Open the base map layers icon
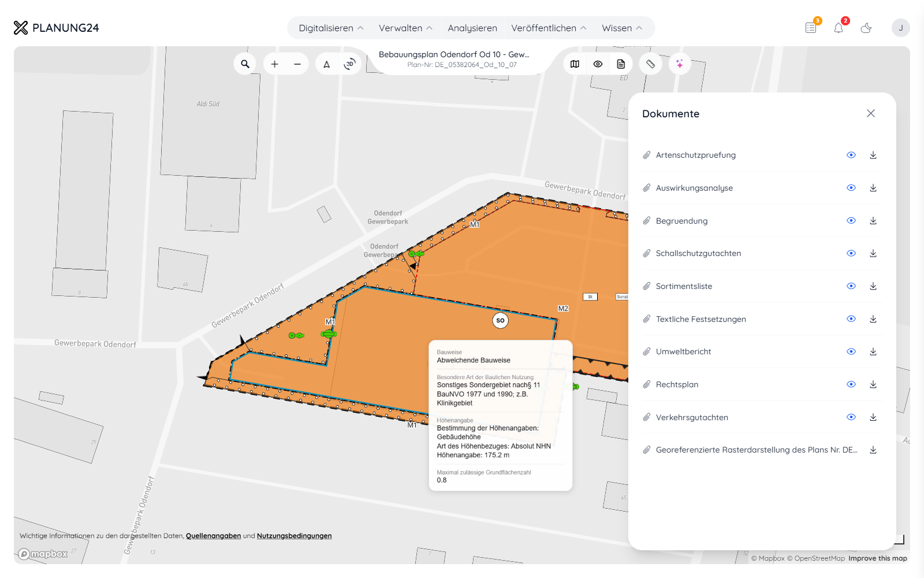Image resolution: width=924 pixels, height=578 pixels. coord(575,64)
